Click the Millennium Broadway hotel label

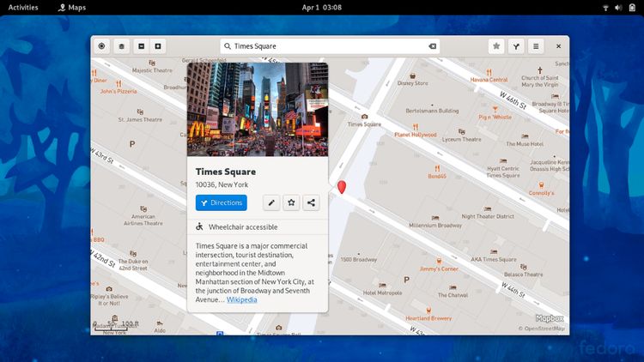point(435,226)
